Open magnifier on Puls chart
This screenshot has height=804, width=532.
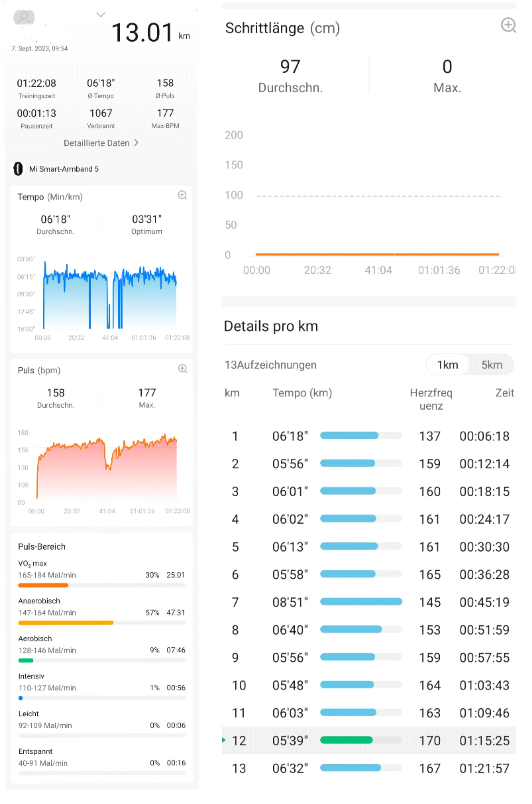[x=183, y=368]
